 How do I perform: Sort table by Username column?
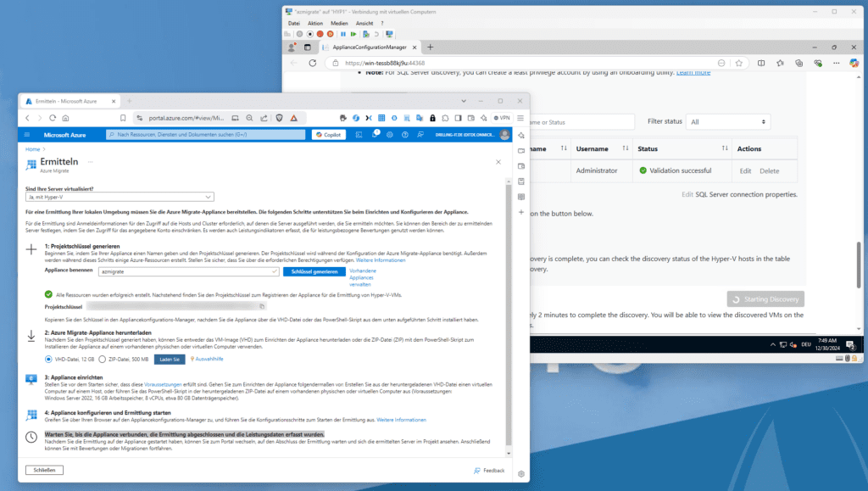pos(626,148)
